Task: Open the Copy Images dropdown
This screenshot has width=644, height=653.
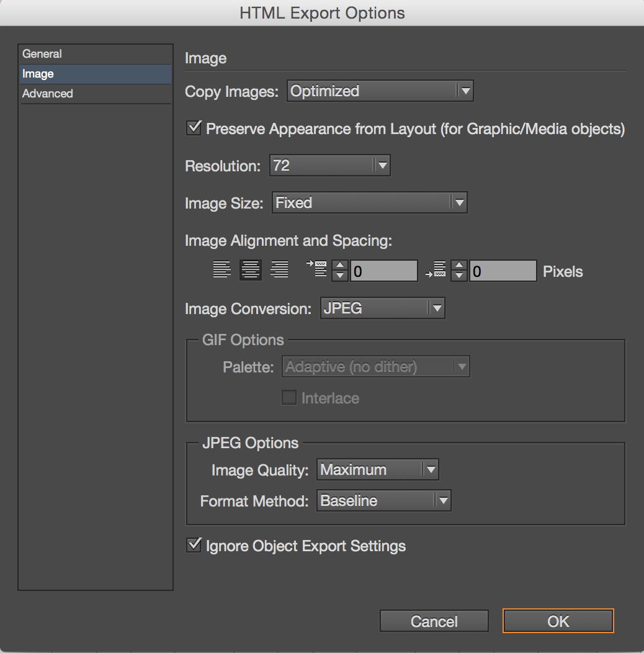Action: [x=380, y=91]
